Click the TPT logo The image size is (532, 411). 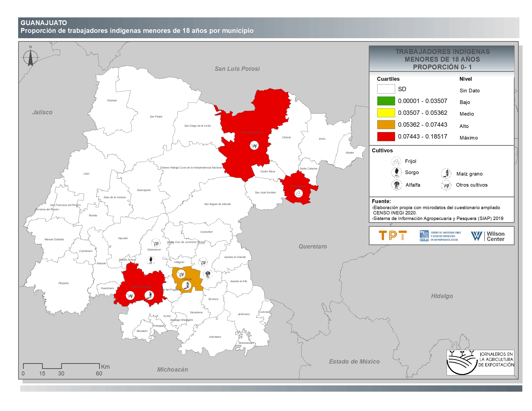point(393,236)
